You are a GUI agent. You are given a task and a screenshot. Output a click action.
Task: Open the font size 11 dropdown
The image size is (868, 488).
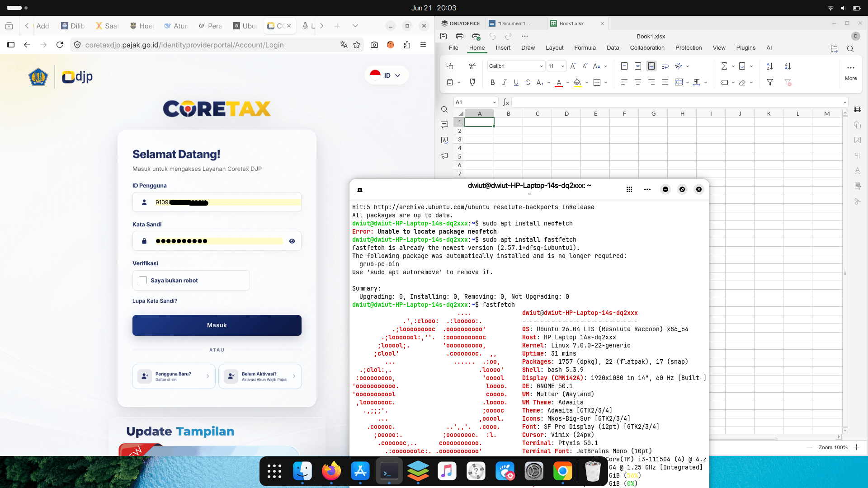[563, 66]
